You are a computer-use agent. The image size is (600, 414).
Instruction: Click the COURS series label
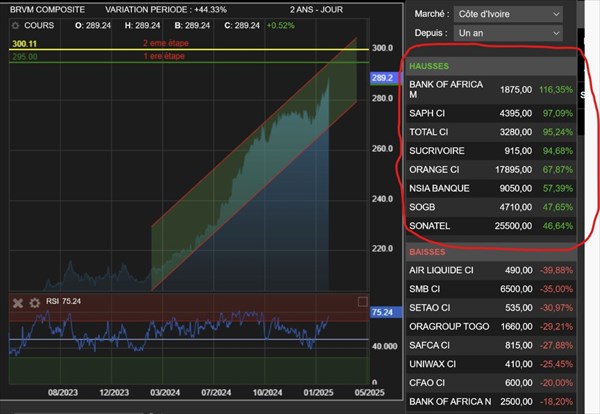pyautogui.click(x=39, y=26)
